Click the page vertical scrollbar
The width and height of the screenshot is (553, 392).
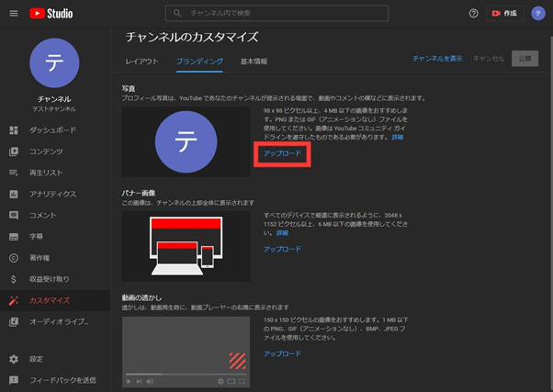point(551,211)
